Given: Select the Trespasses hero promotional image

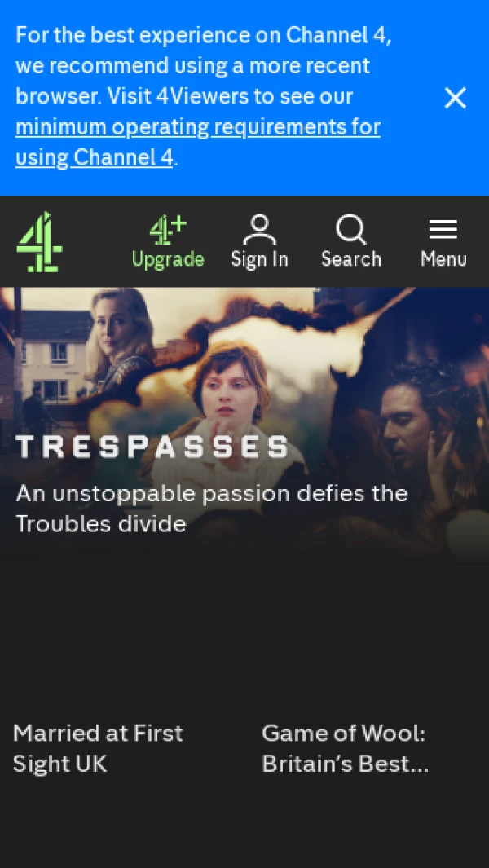Looking at the screenshot, I should coord(244,424).
